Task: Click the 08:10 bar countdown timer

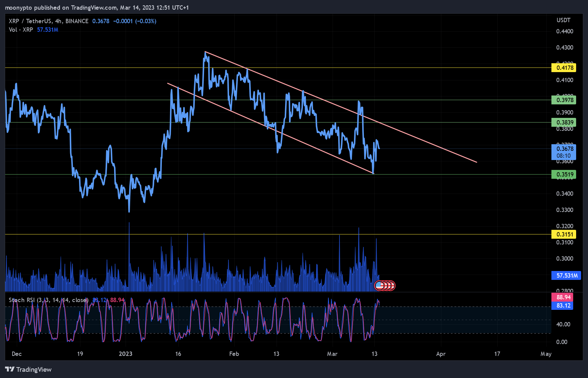Action: tap(564, 156)
